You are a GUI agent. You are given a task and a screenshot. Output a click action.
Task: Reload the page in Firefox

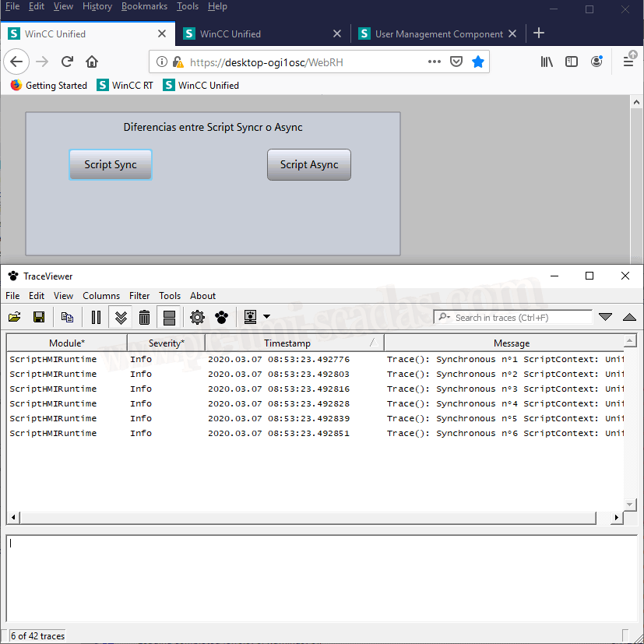(67, 62)
